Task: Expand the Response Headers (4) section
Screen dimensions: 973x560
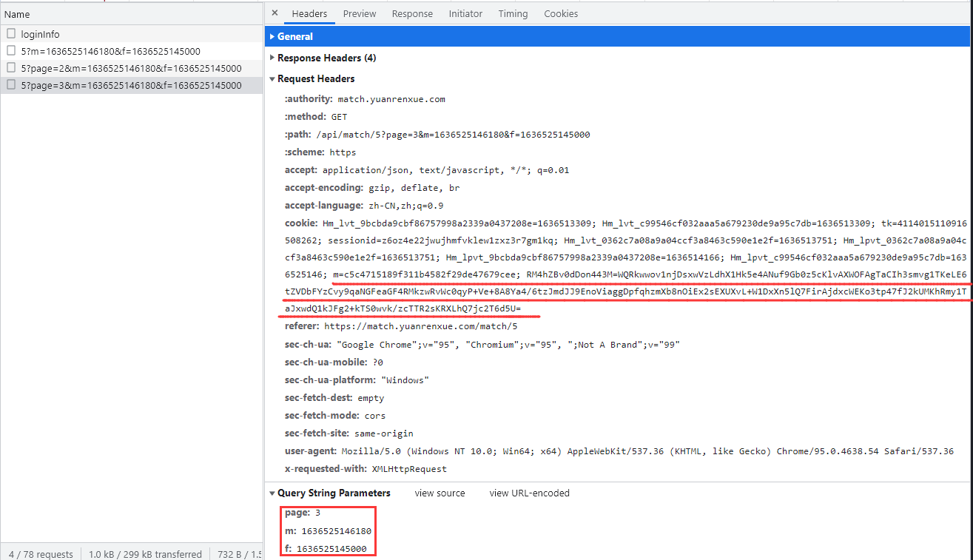Action: coord(326,58)
